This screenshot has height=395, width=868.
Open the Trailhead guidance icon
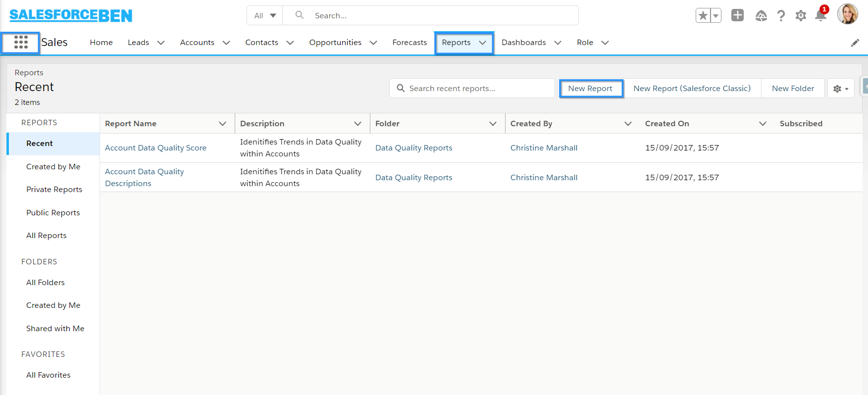click(x=761, y=16)
